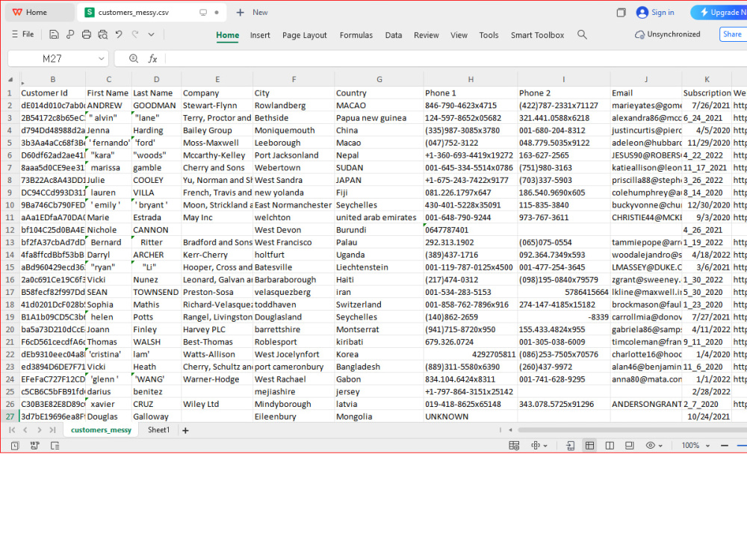The height and width of the screenshot is (560, 747).
Task: Open the Page Layout tab
Action: (x=305, y=35)
